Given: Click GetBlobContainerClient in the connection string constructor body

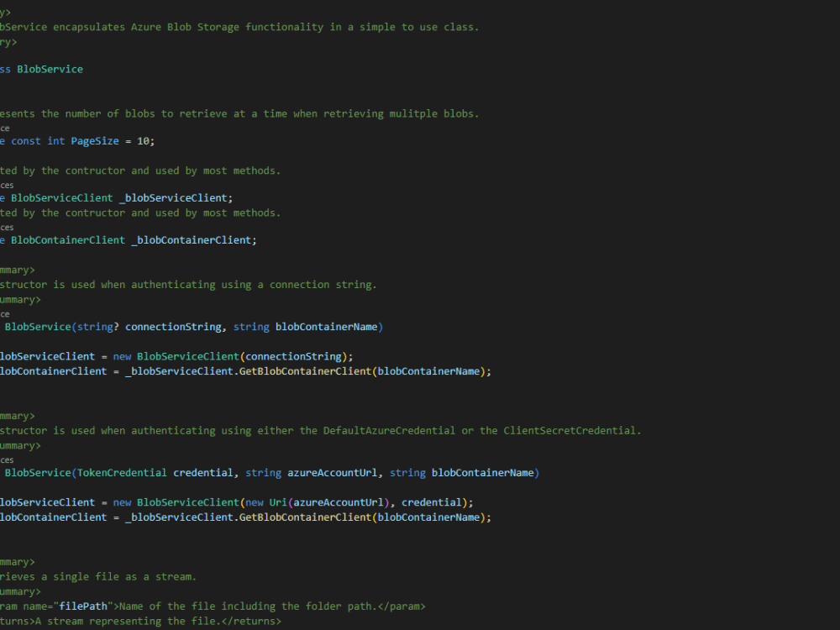Looking at the screenshot, I should (x=305, y=371).
